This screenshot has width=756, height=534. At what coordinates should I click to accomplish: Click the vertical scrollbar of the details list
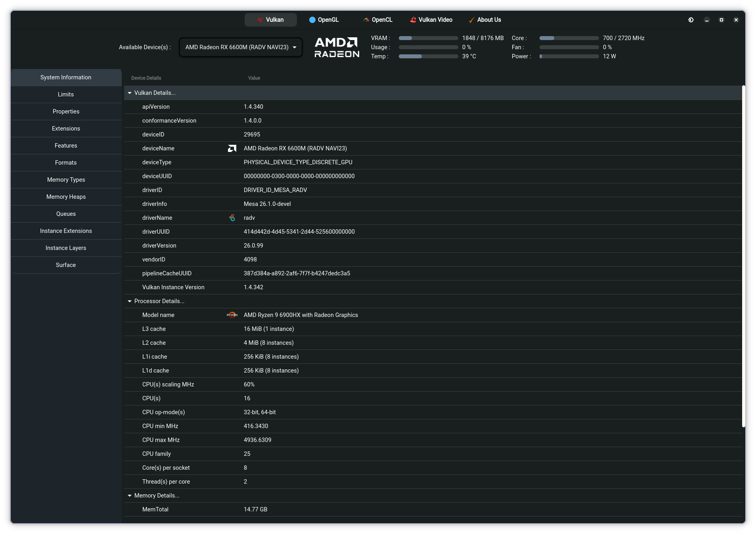click(x=744, y=256)
